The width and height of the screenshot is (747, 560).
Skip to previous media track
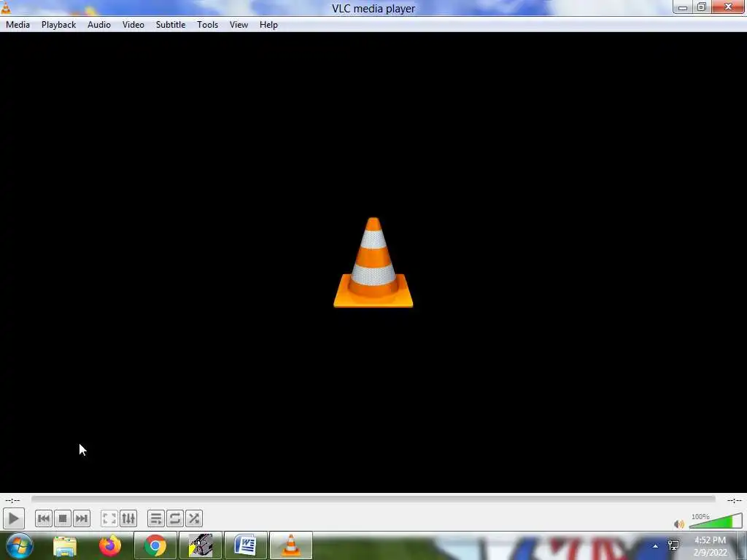pyautogui.click(x=43, y=518)
